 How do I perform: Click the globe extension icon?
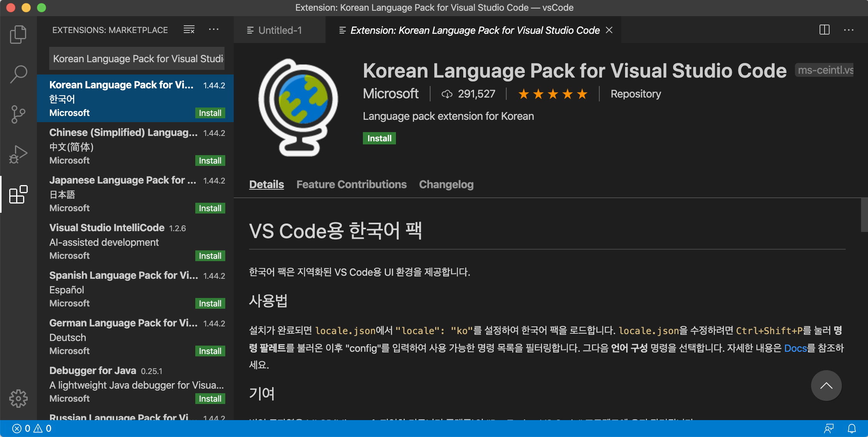pos(298,108)
